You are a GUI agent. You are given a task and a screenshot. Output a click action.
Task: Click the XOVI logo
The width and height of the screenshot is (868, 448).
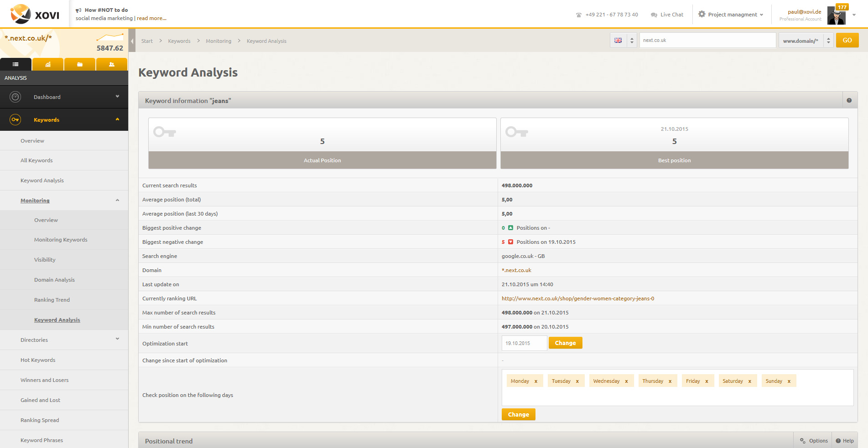pos(35,14)
